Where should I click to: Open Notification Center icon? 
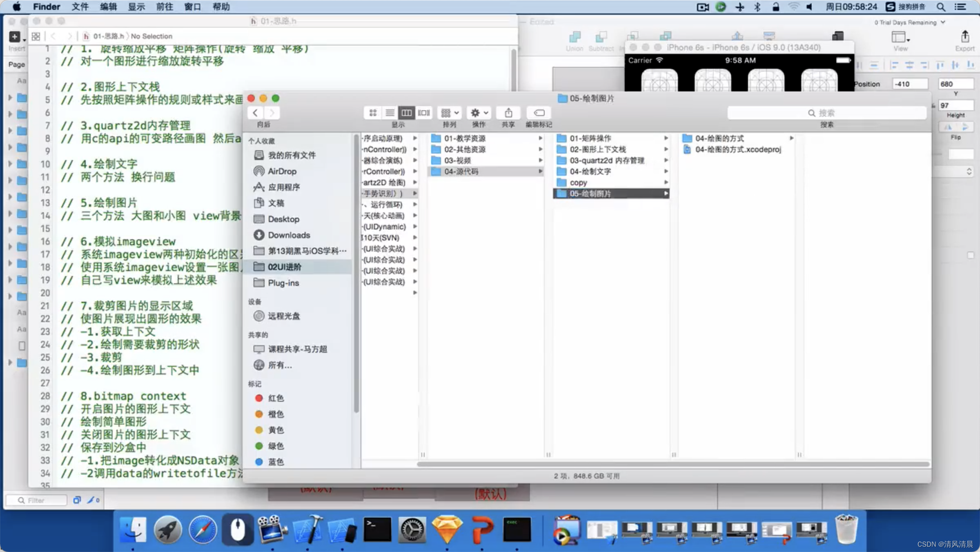click(x=960, y=7)
